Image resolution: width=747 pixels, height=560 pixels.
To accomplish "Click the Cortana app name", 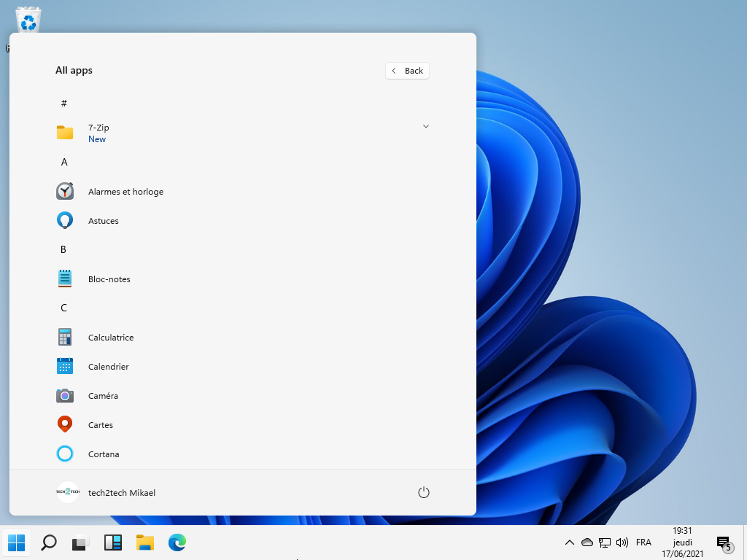I will tap(104, 454).
